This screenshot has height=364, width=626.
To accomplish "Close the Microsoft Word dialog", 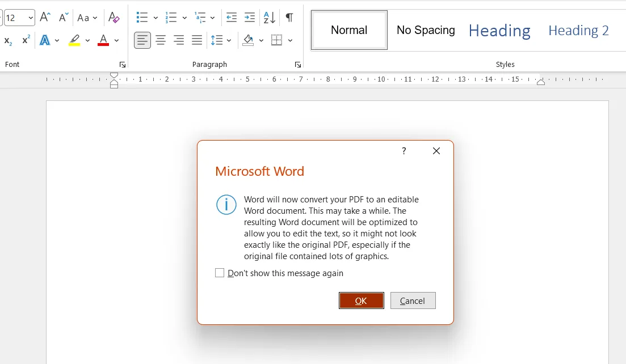I will (436, 151).
